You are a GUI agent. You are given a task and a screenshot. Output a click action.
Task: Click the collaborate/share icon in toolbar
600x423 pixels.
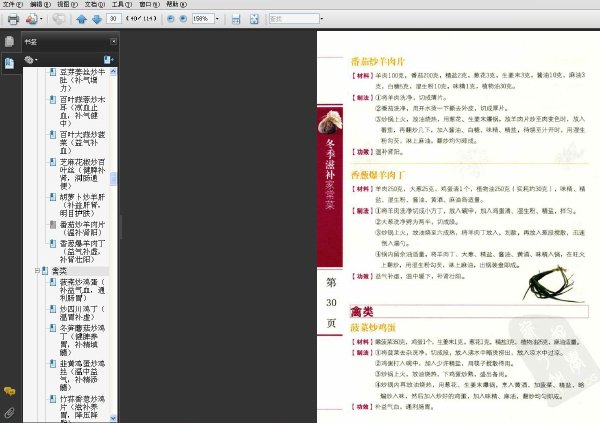click(31, 19)
